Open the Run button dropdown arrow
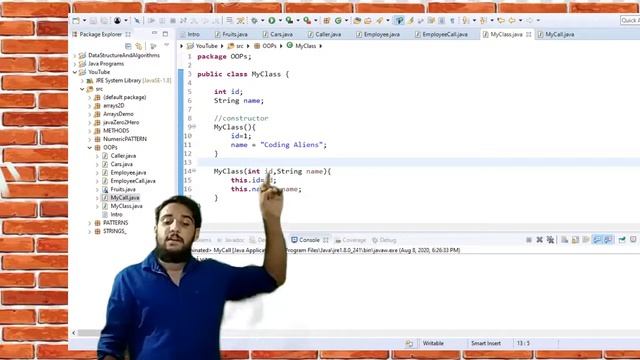The image size is (640, 360). 280,20
